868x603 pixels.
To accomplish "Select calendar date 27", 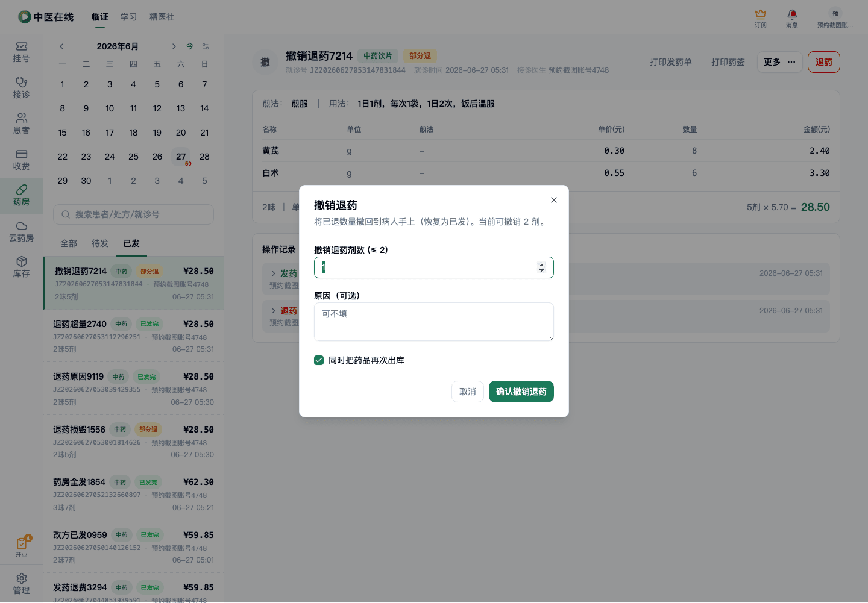I will (181, 157).
